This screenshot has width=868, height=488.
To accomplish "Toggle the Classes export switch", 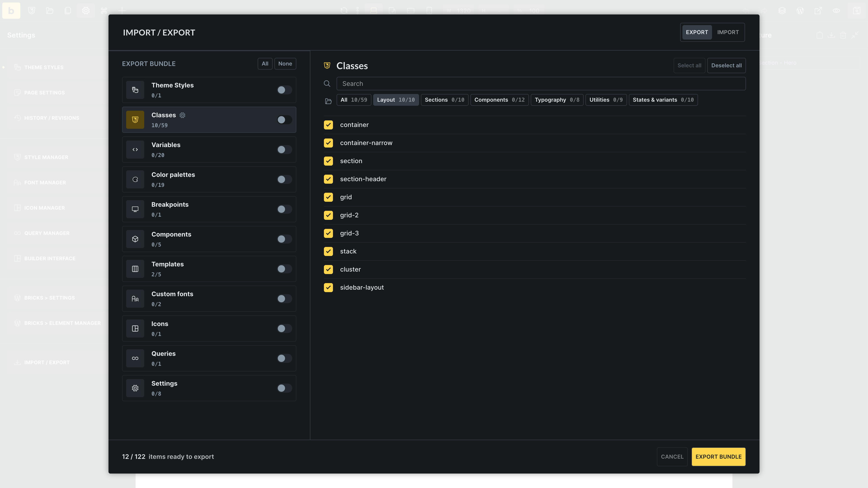I will coord(284,120).
